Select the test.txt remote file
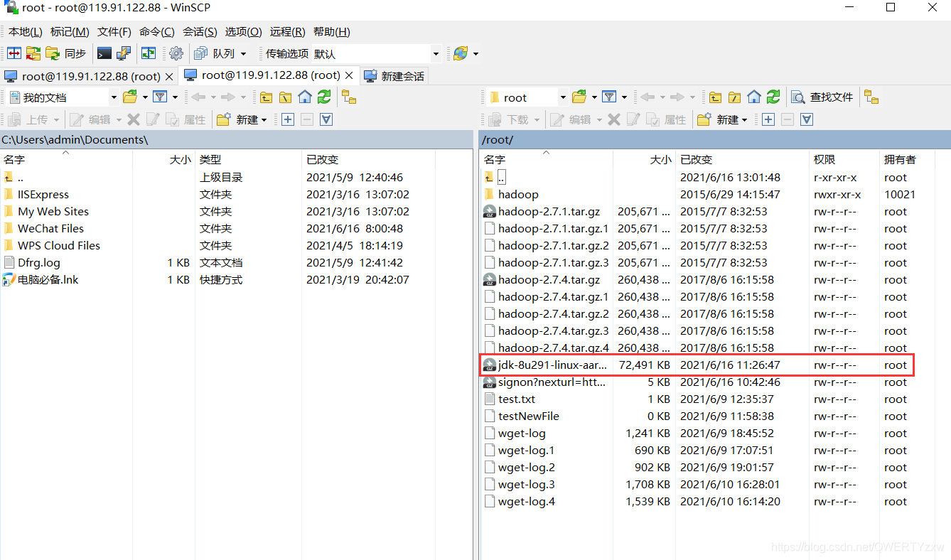The image size is (951, 560). (x=517, y=399)
